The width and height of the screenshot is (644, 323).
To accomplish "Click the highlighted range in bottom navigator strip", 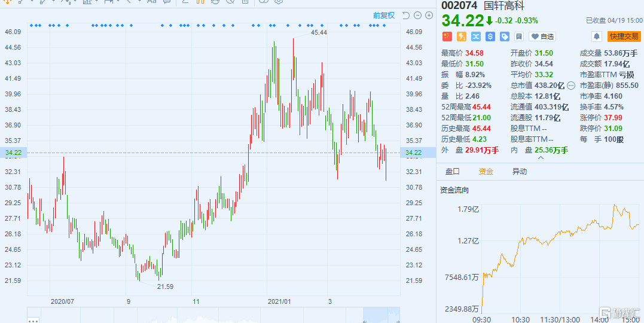I will (x=381, y=315).
